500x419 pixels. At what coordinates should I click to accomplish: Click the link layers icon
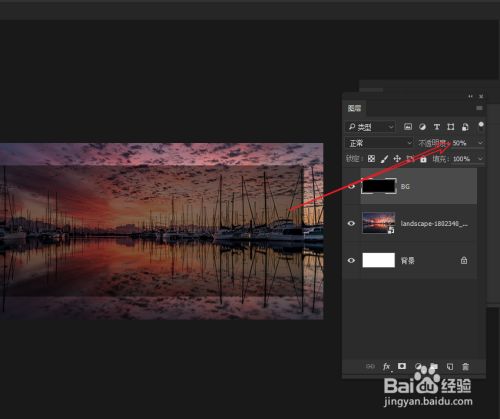coord(370,366)
